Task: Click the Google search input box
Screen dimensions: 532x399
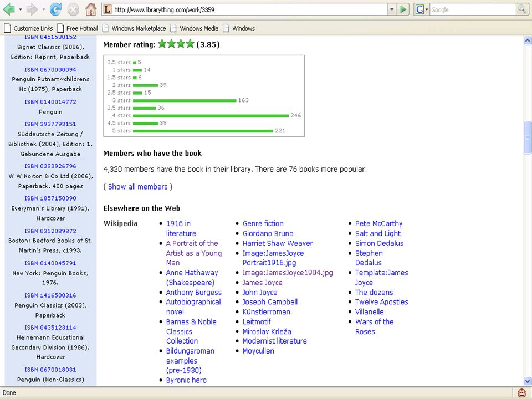Action: tap(473, 10)
